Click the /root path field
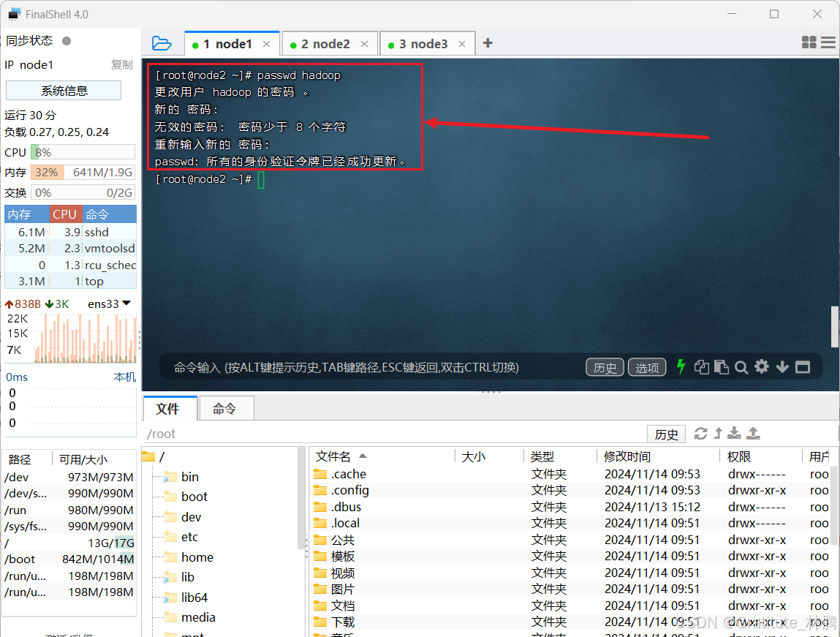The width and height of the screenshot is (840, 637). coord(394,434)
